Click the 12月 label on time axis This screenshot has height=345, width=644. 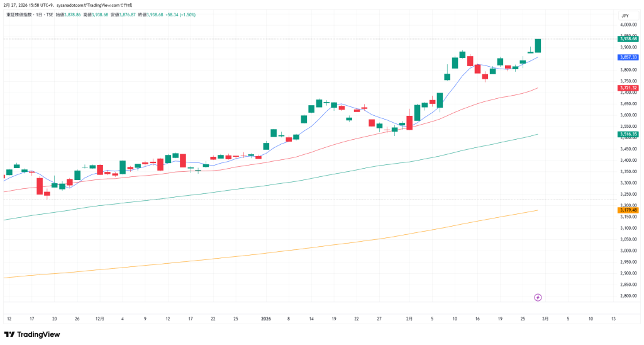coord(99,319)
